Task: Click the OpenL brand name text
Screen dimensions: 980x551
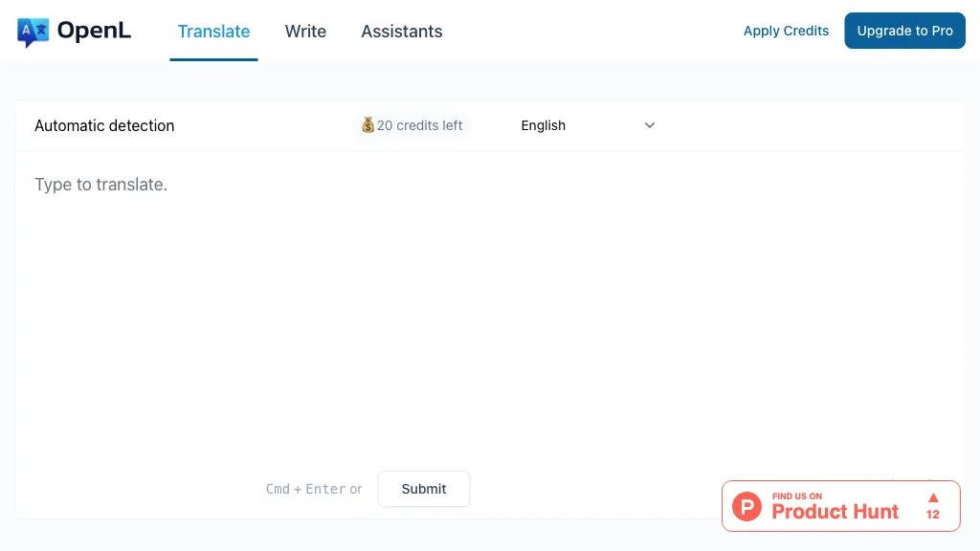Action: pyautogui.click(x=94, y=31)
